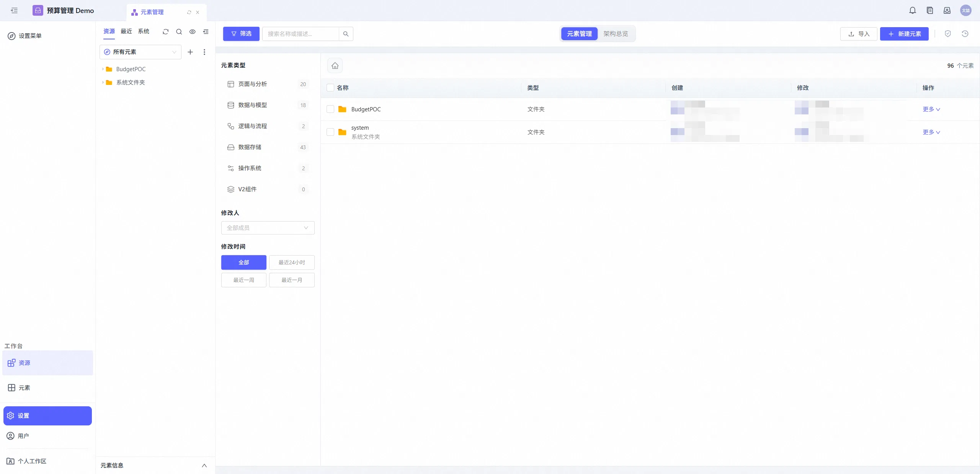Open 元素 in the workbench sidebar
This screenshot has height=474, width=980.
47,388
